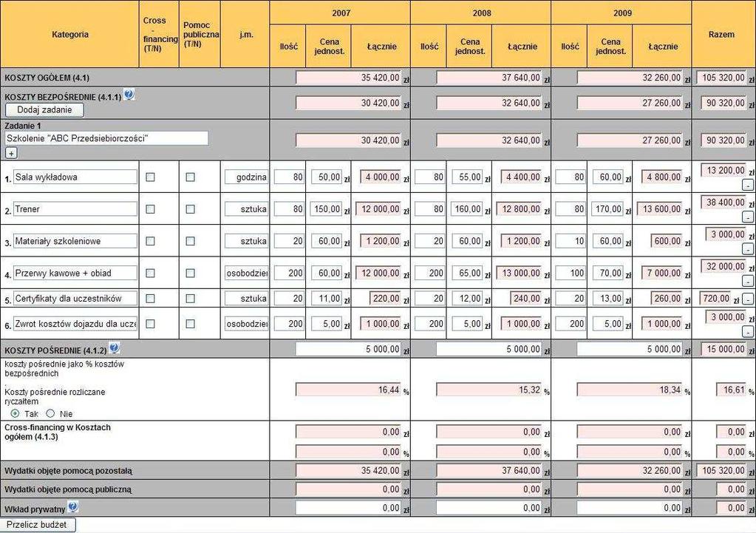Viewport: 756px width, 533px height.
Task: Edit Trener category name field
Action: point(75,209)
